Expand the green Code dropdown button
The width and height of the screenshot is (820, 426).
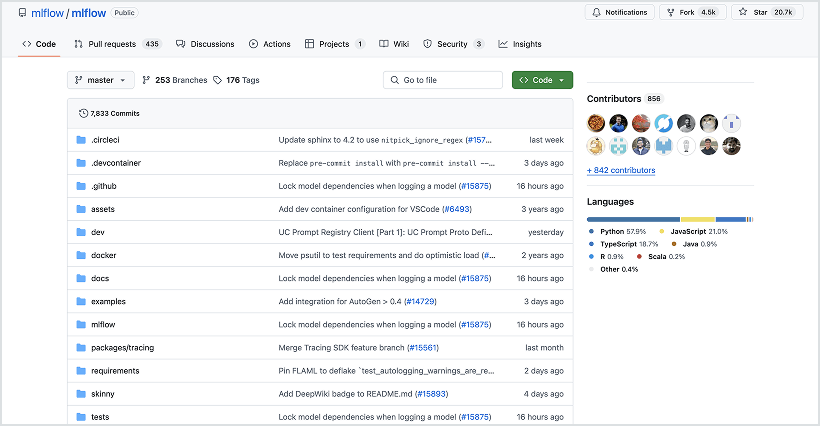pyautogui.click(x=542, y=80)
